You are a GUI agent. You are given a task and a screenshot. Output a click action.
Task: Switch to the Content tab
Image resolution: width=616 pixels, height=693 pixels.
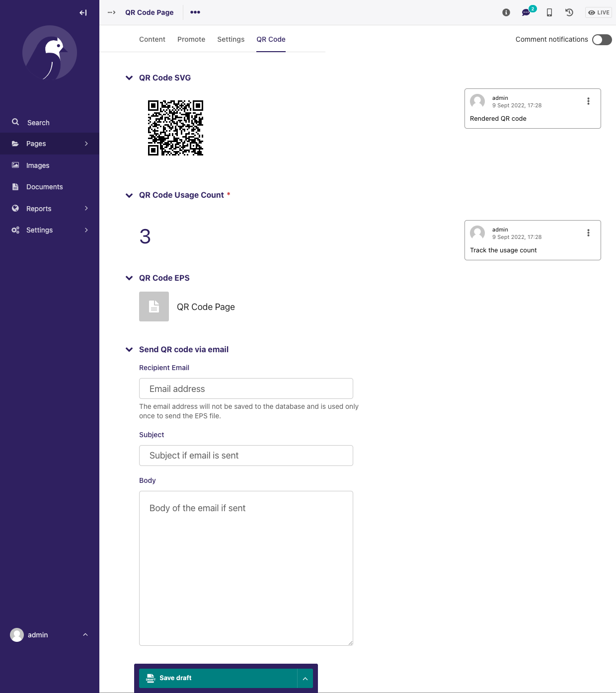[x=152, y=39]
